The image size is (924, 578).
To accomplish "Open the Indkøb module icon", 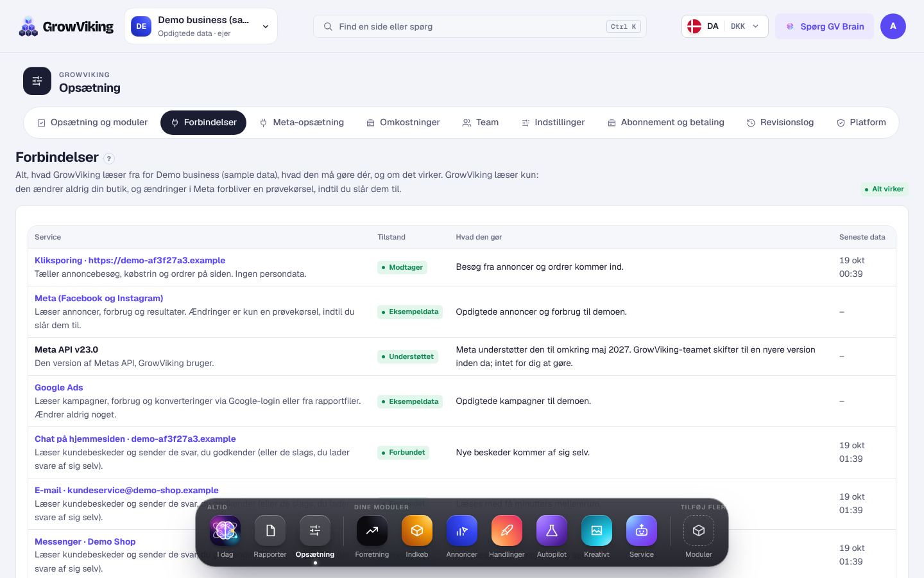I will click(x=417, y=530).
